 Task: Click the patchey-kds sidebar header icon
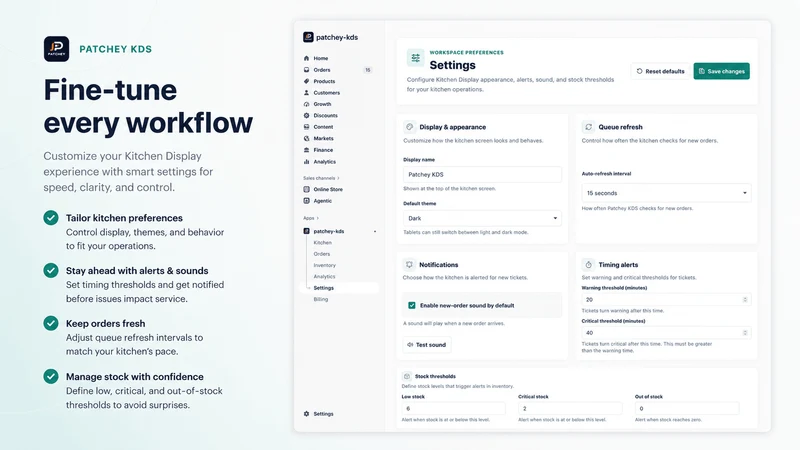[308, 37]
